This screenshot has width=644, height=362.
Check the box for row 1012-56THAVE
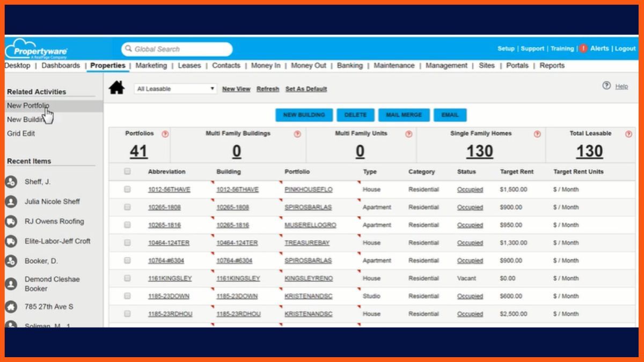pos(127,189)
